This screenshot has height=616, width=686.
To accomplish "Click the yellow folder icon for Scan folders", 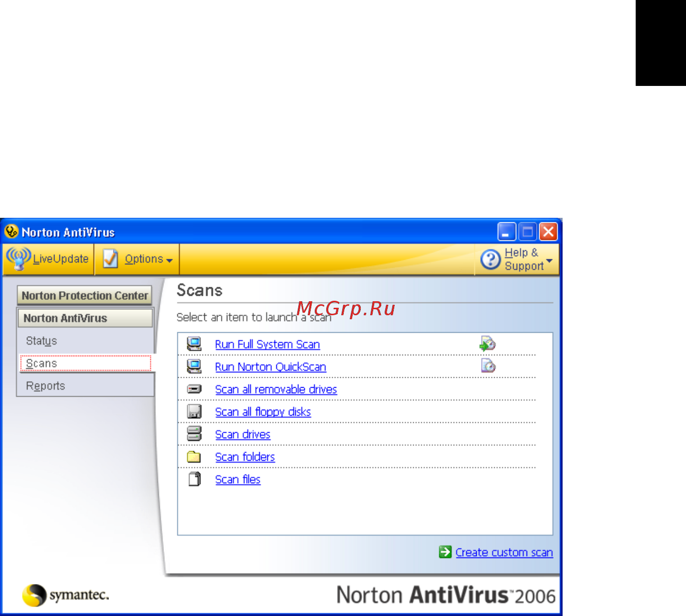I will 194,457.
